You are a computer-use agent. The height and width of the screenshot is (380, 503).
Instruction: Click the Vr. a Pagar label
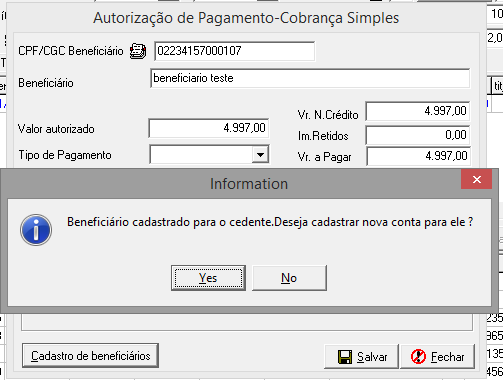click(x=324, y=157)
